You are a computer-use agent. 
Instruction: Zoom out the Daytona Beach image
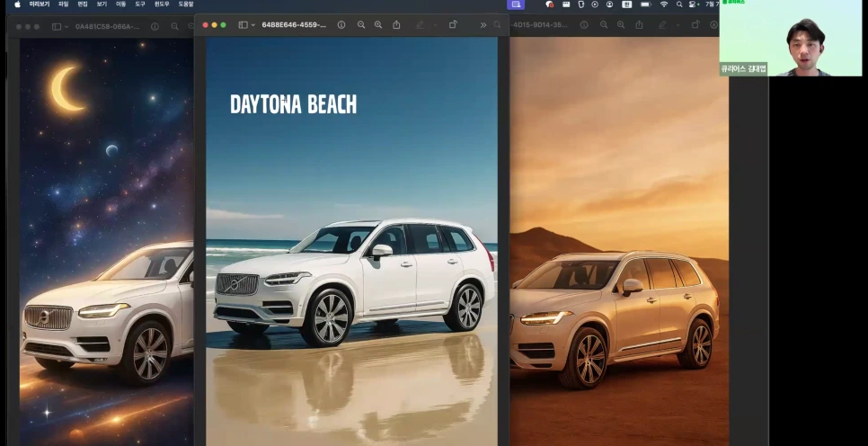click(361, 25)
